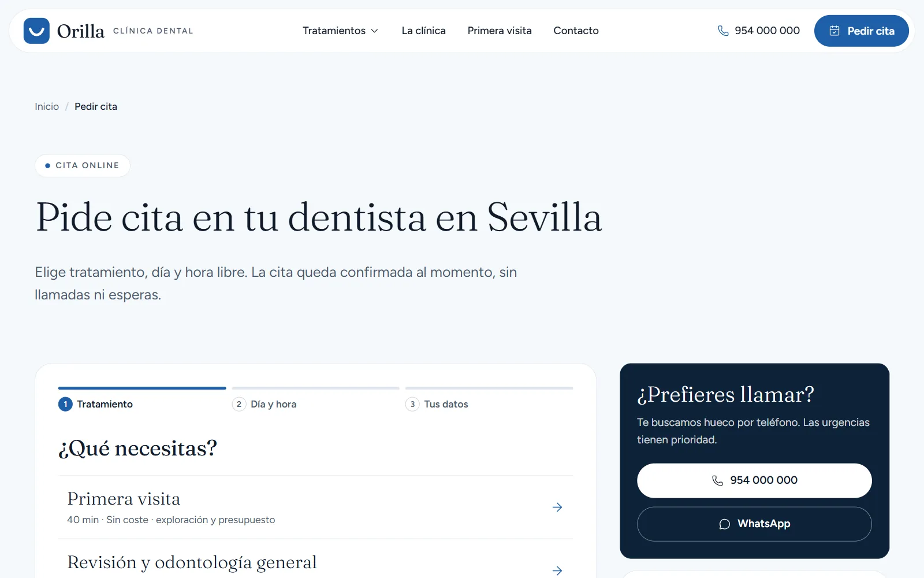Click the phone icon in the header
The width and height of the screenshot is (924, 578).
tap(723, 31)
